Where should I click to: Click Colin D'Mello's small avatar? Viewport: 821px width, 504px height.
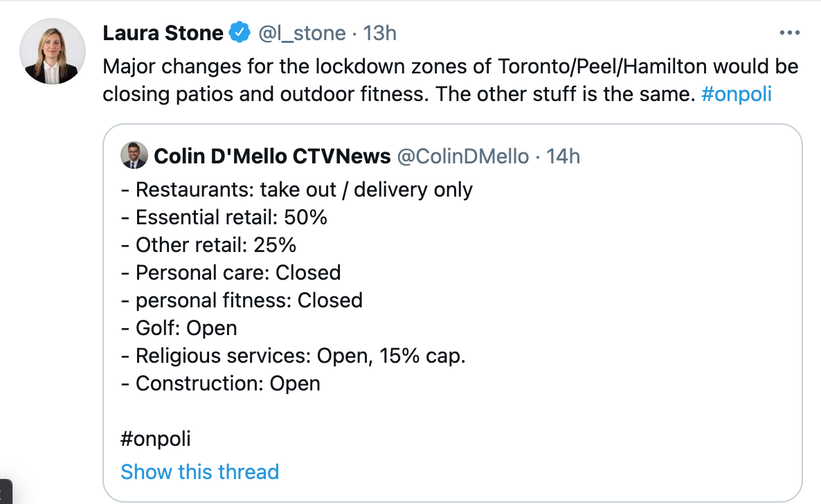(x=134, y=156)
